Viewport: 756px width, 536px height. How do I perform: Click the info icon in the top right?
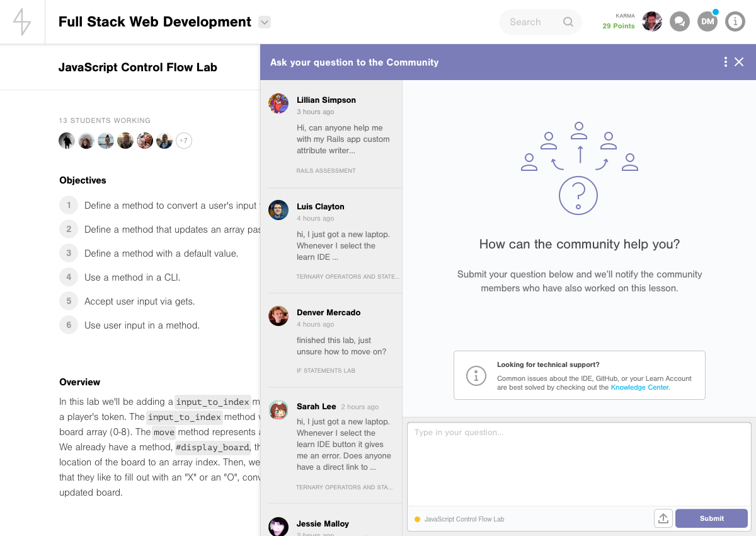735,21
